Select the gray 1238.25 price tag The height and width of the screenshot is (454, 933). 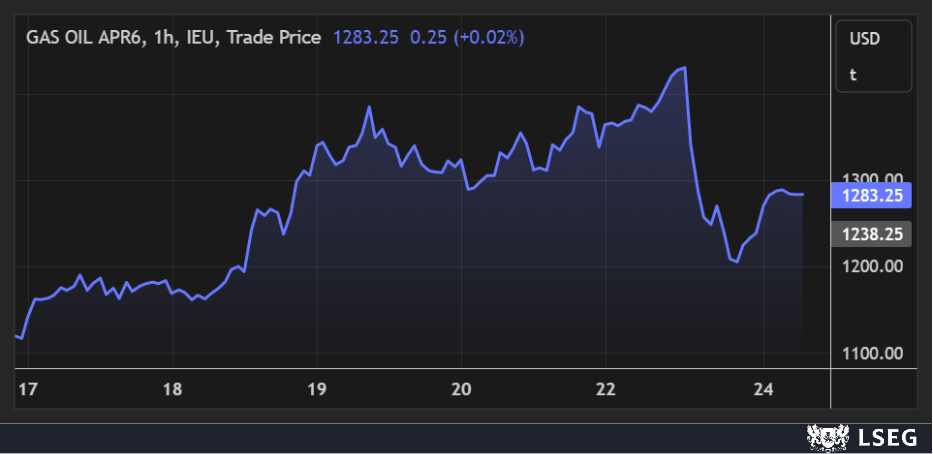tap(875, 234)
